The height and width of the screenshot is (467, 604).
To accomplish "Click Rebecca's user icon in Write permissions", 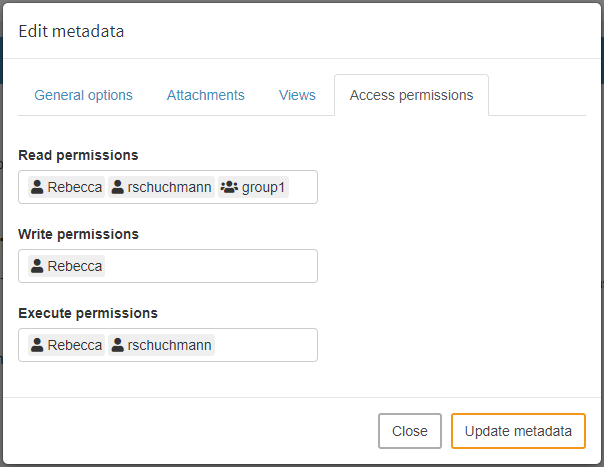I will [x=37, y=266].
